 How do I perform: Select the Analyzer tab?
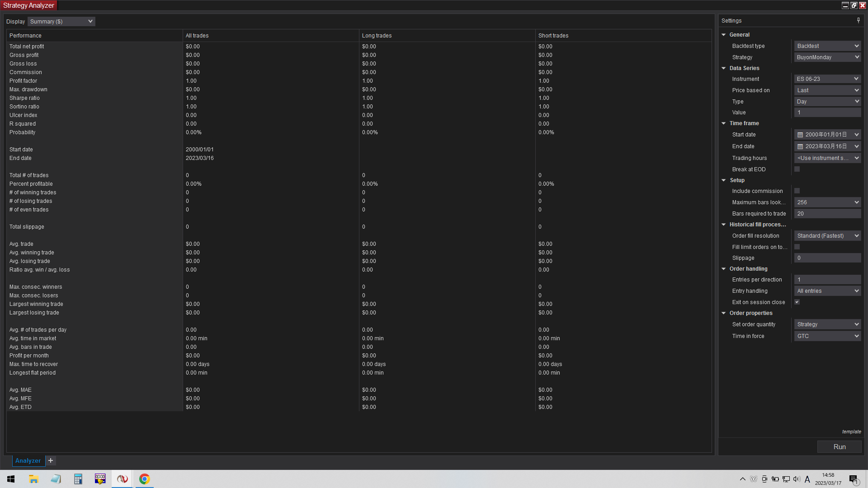coord(28,460)
